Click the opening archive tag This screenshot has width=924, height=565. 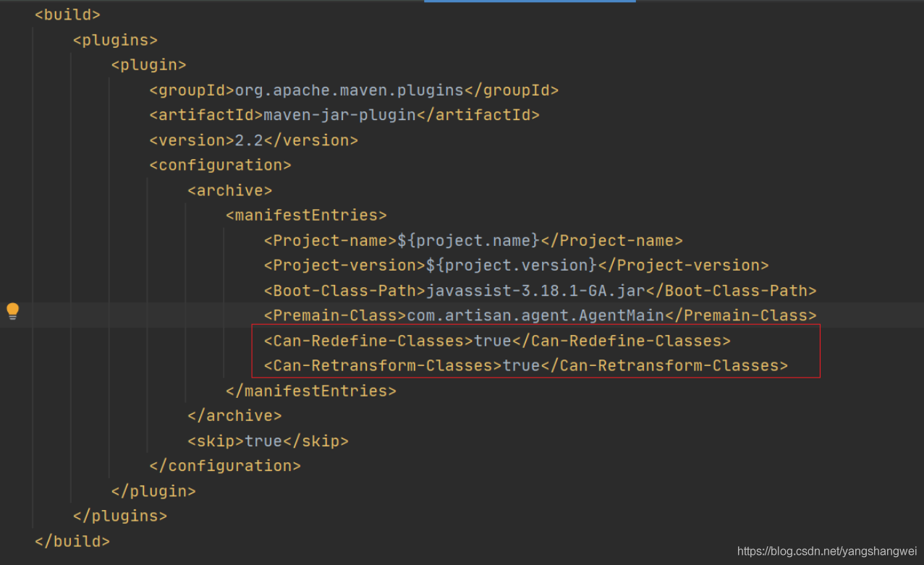pos(229,190)
